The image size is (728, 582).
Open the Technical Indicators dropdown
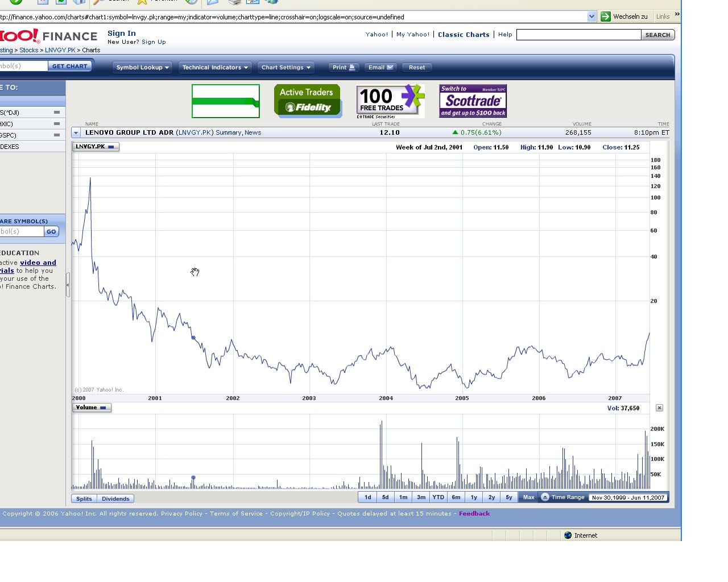pos(215,67)
